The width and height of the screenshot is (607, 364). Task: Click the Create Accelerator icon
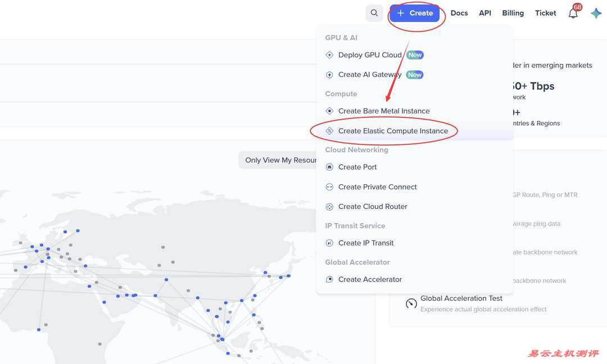coord(330,279)
